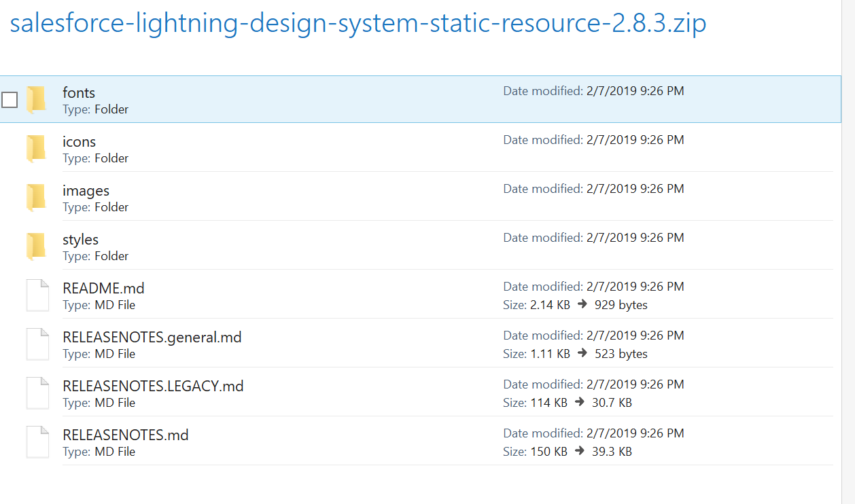Click the date modified of fonts folder
The image size is (855, 504).
[594, 91]
